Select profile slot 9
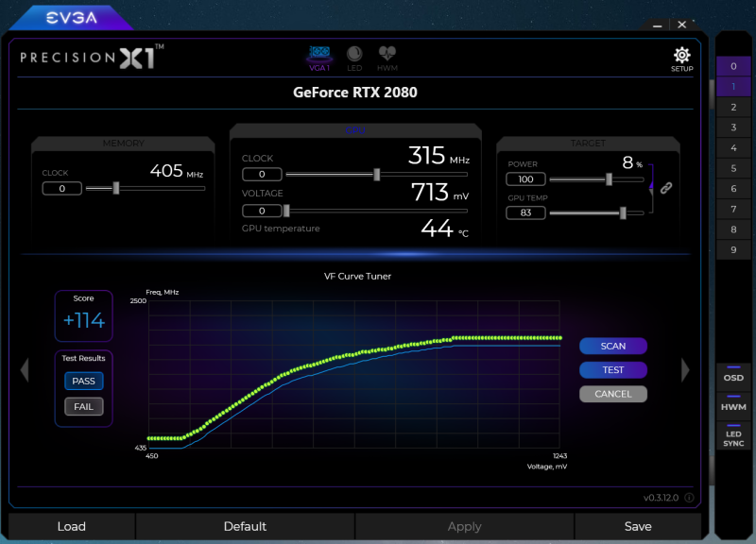756x544 pixels. pos(733,249)
